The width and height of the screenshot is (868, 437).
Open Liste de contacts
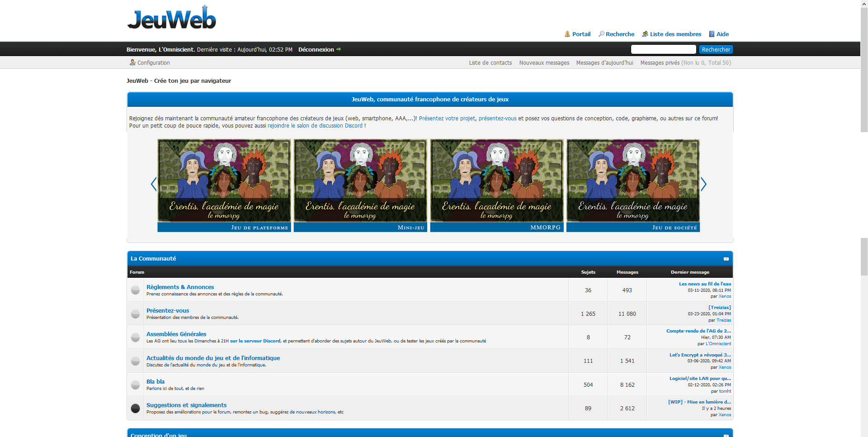point(491,63)
